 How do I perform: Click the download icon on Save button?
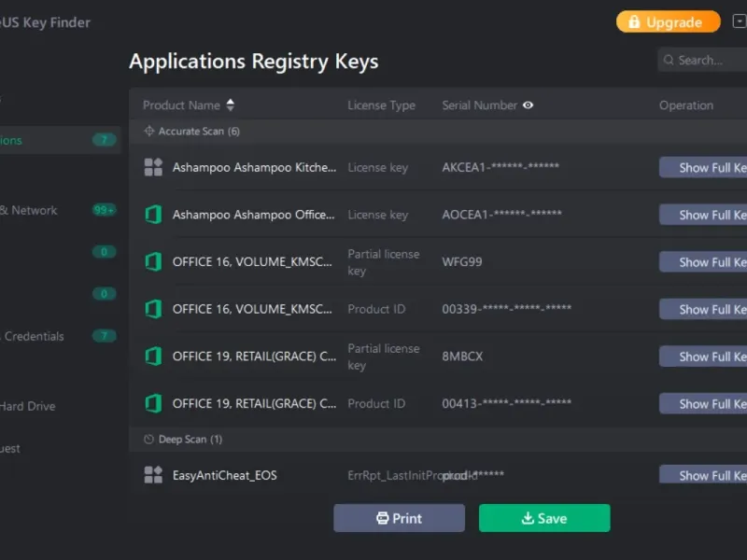tap(528, 518)
